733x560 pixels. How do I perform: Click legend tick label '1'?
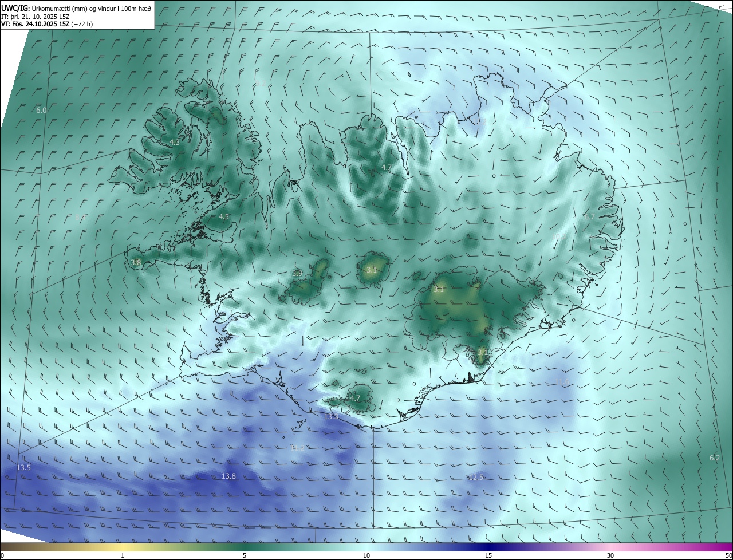[123, 555]
